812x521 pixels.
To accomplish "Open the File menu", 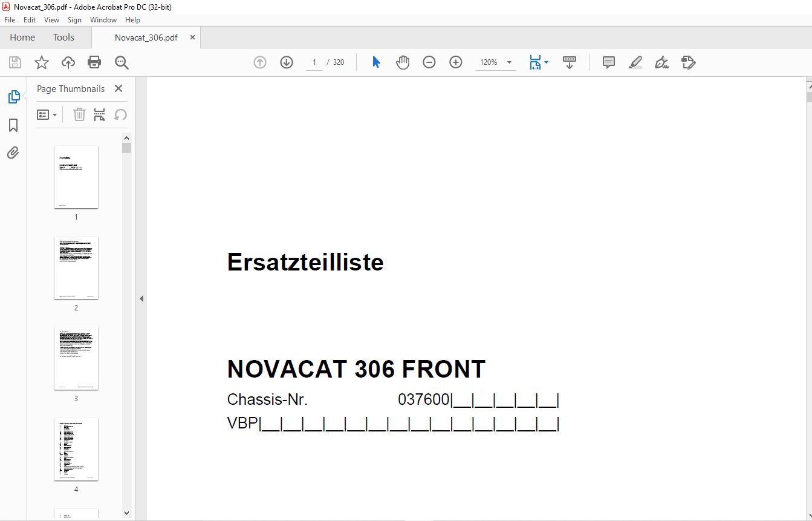I will coord(10,20).
